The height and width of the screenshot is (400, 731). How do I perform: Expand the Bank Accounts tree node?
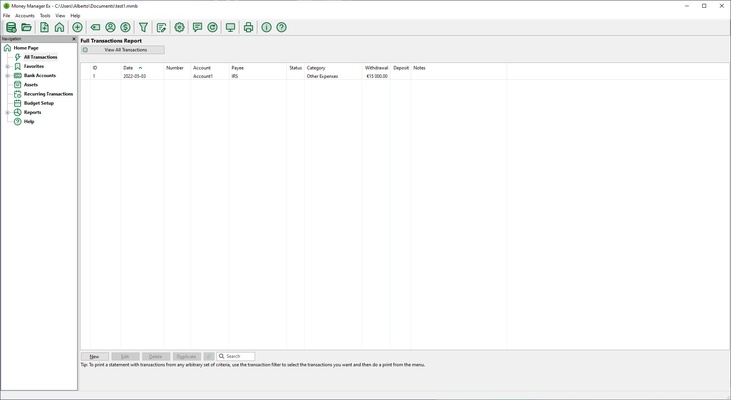pos(7,76)
